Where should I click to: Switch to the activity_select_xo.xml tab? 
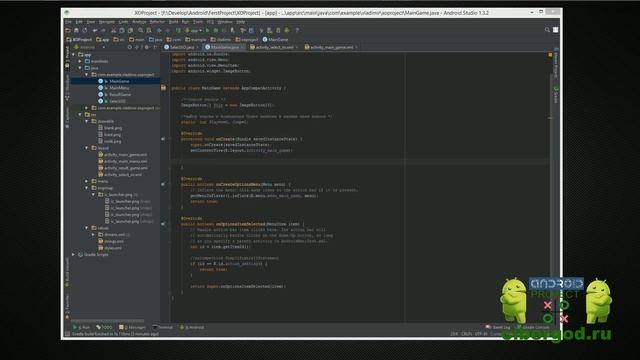[x=274, y=47]
